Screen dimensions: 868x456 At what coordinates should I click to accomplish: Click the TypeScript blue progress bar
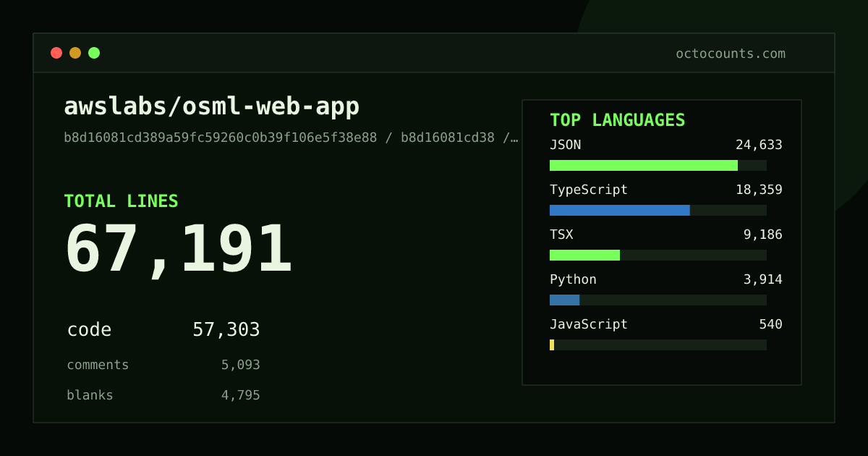pyautogui.click(x=620, y=211)
